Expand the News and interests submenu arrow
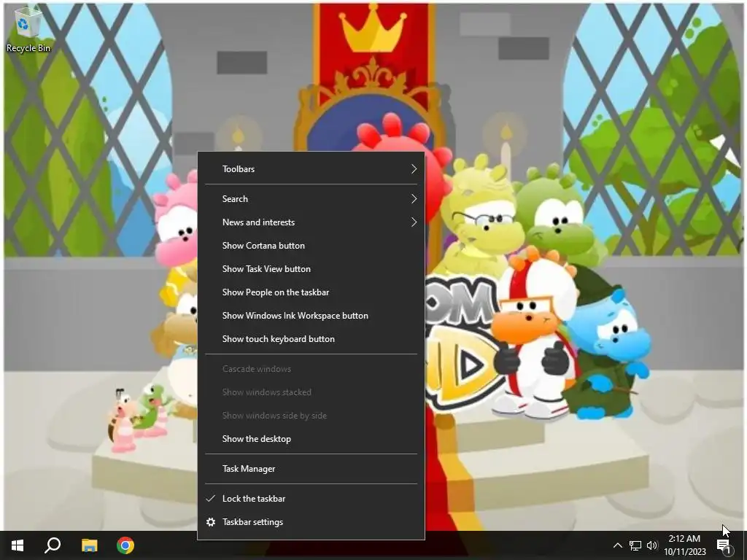Screen dimensions: 747x560 (x=414, y=222)
